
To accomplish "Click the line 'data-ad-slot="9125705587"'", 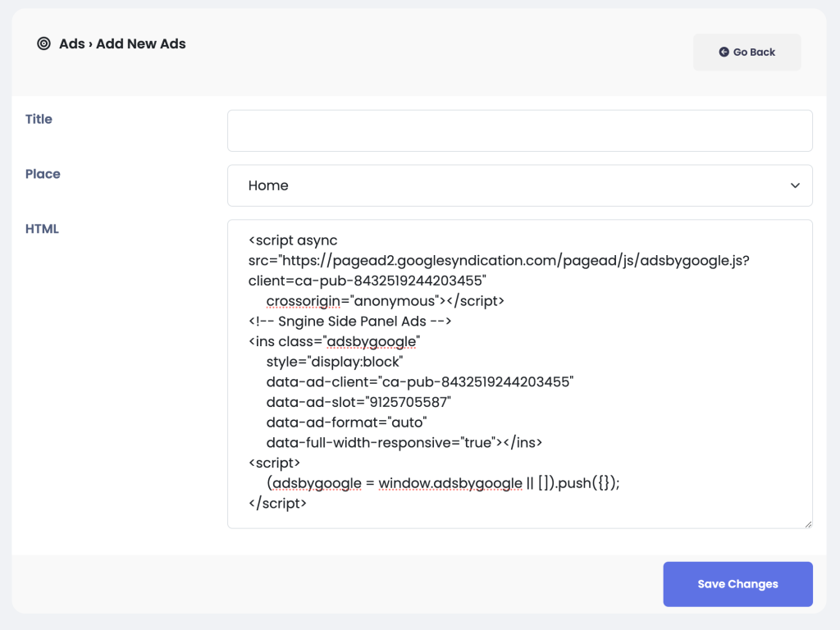I will pos(358,402).
